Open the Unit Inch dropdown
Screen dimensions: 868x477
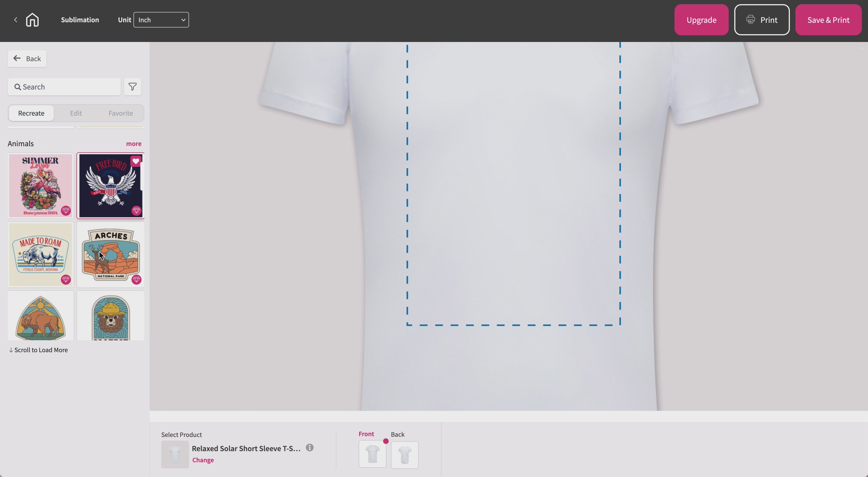click(161, 20)
